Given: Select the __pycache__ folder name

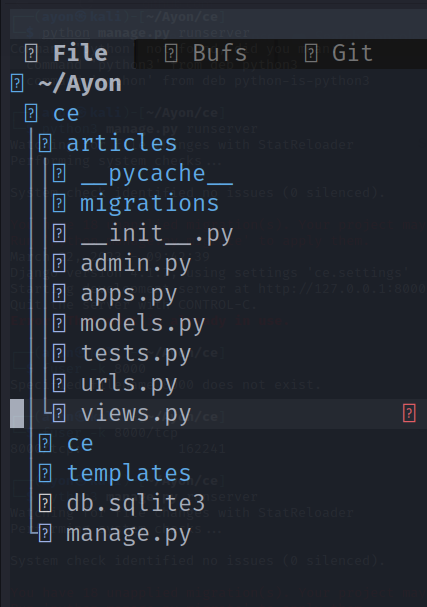Looking at the screenshot, I should (157, 173).
